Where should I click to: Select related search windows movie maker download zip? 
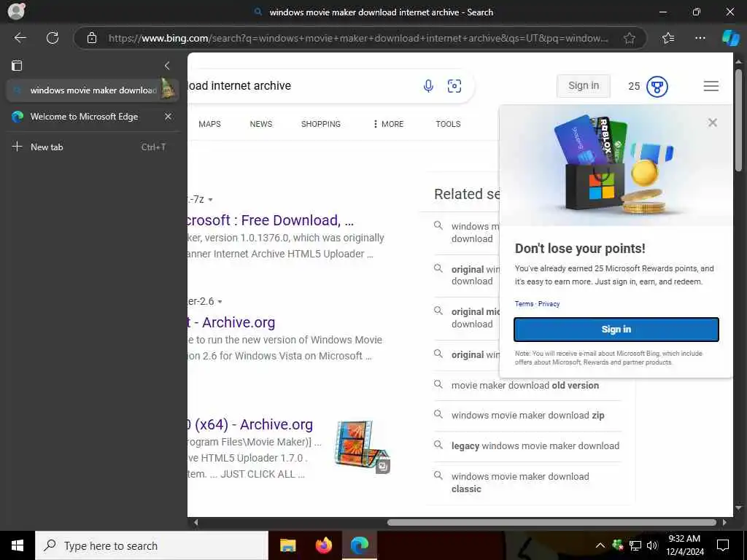coord(528,415)
